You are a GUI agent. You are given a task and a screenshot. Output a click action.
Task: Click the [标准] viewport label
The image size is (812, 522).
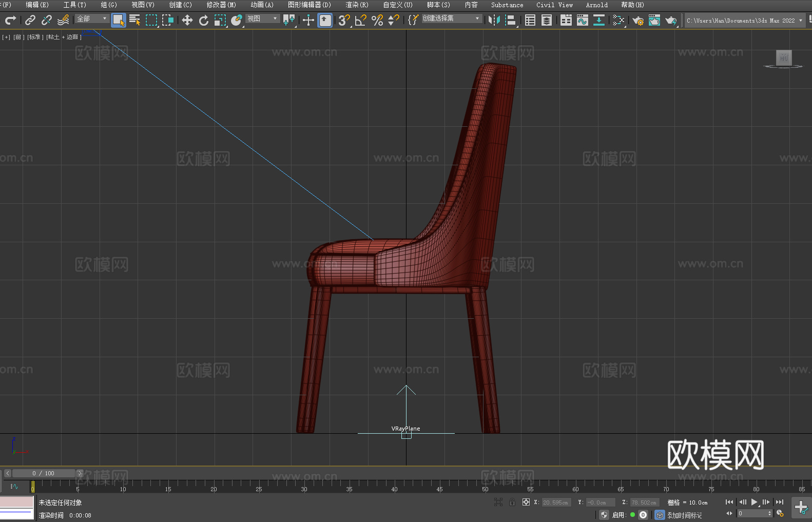click(x=35, y=37)
